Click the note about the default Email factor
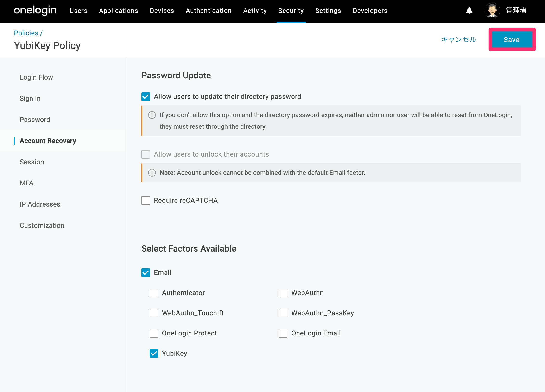This screenshot has height=392, width=545. click(262, 173)
